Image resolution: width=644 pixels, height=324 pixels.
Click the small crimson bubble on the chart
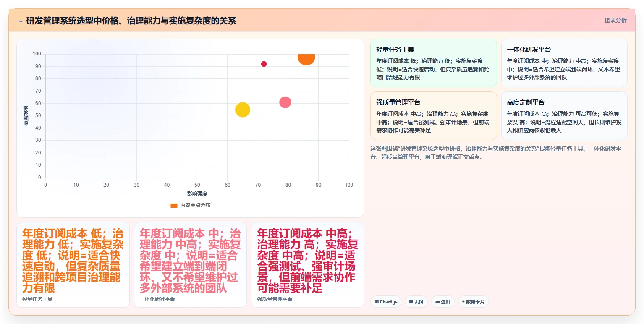point(264,64)
